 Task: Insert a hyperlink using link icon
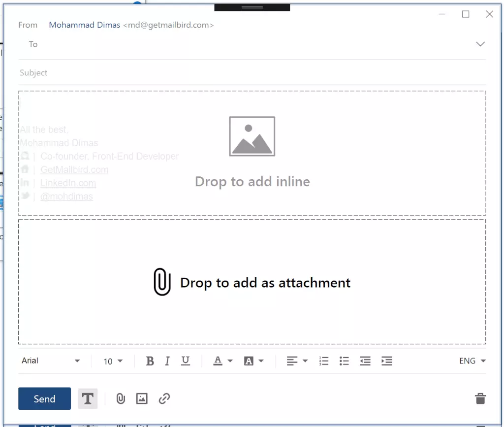click(164, 398)
